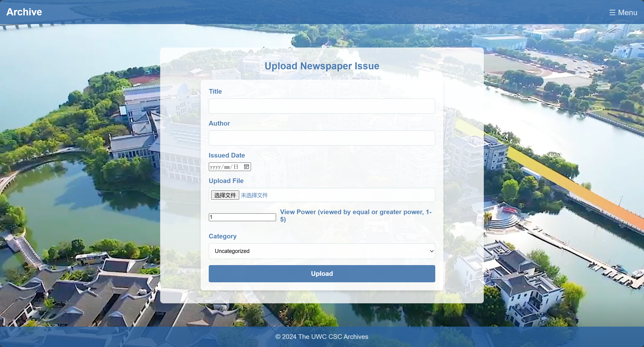Screen dimensions: 644x347
Task: Click the yyyy portion of the Issued Date
Action: [215, 167]
